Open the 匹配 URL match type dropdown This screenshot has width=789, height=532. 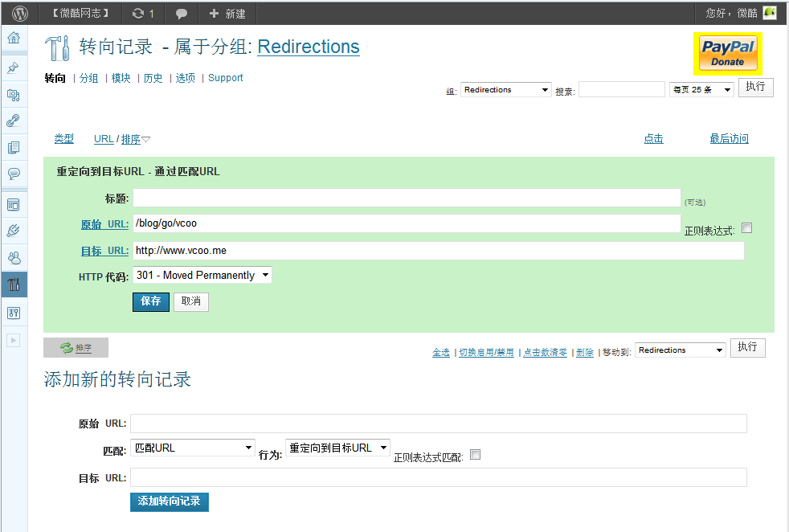(193, 448)
